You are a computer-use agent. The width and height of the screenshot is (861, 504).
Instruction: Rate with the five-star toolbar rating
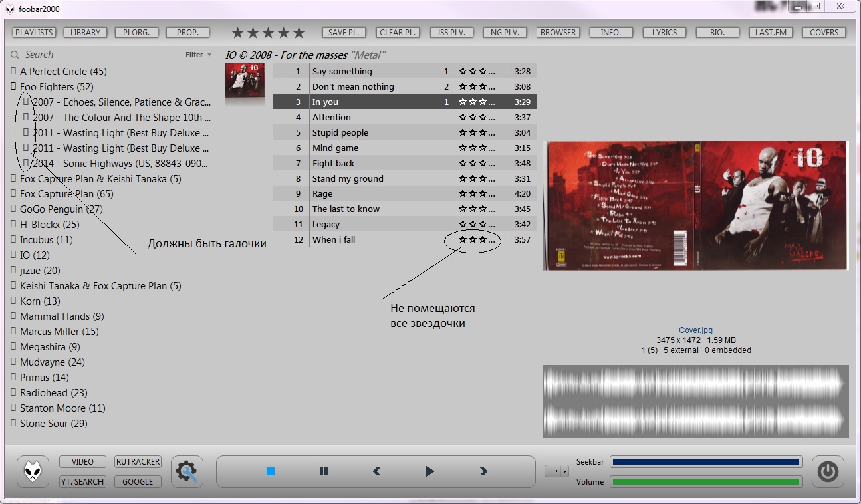[268, 33]
